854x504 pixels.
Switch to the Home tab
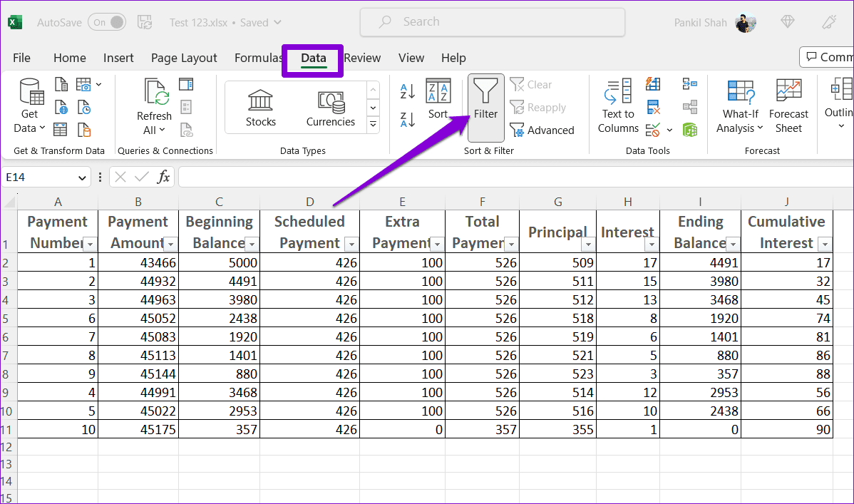click(x=70, y=58)
